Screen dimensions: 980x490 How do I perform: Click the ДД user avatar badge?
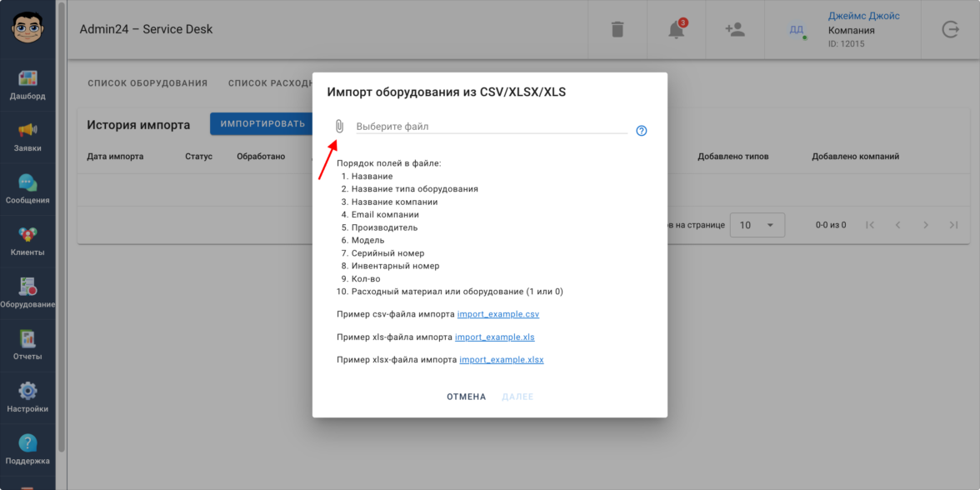(797, 30)
